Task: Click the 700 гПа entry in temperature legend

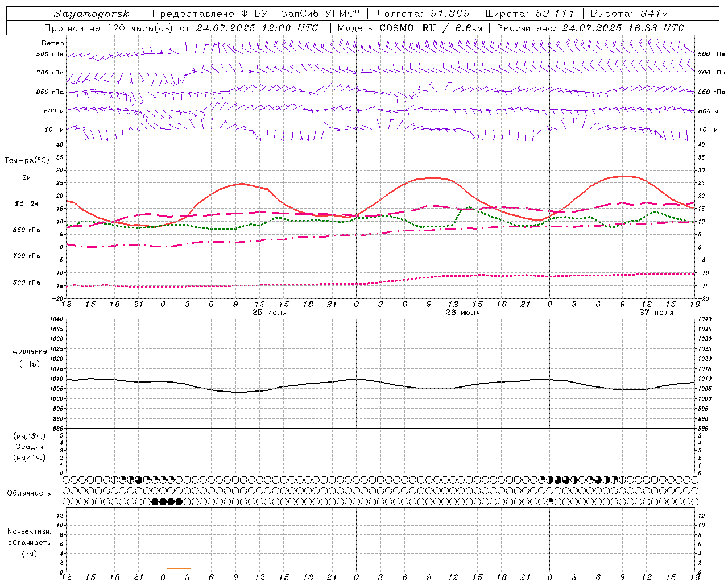Action: tap(27, 256)
